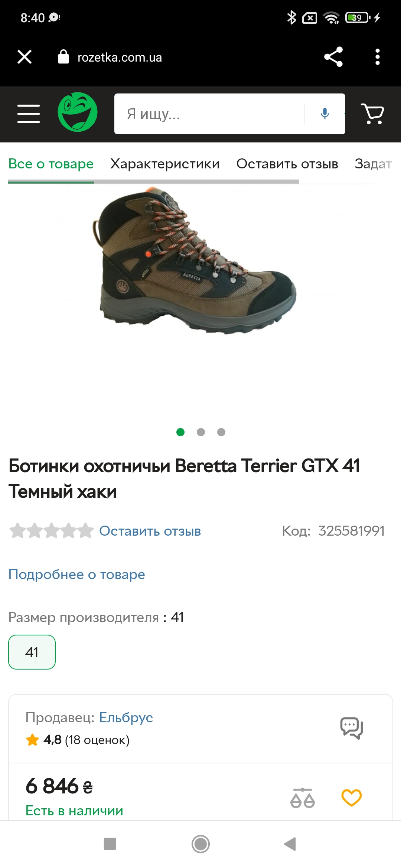The width and height of the screenshot is (401, 868).
Task: Show second product image dot
Action: point(201,432)
